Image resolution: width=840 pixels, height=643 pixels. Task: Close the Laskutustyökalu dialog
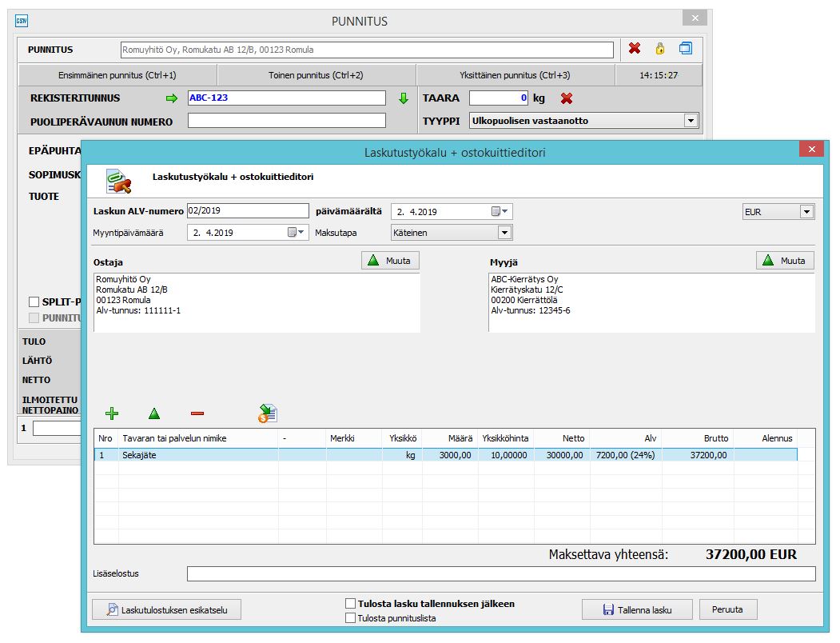point(811,149)
